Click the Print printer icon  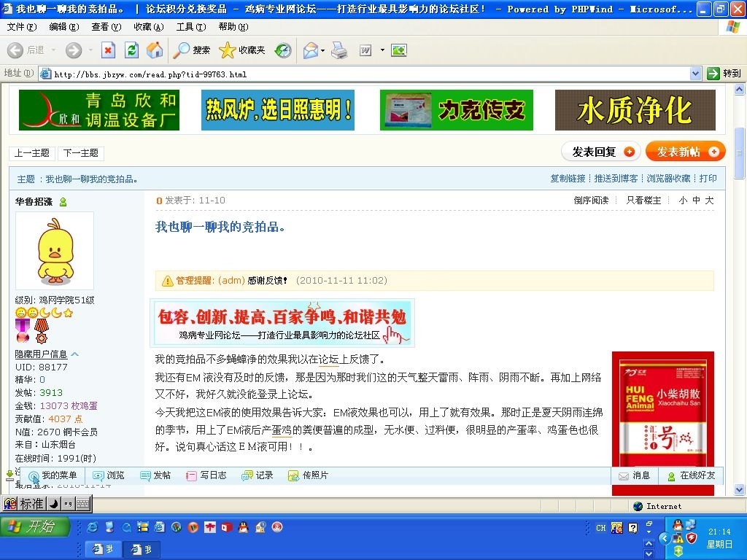point(339,50)
